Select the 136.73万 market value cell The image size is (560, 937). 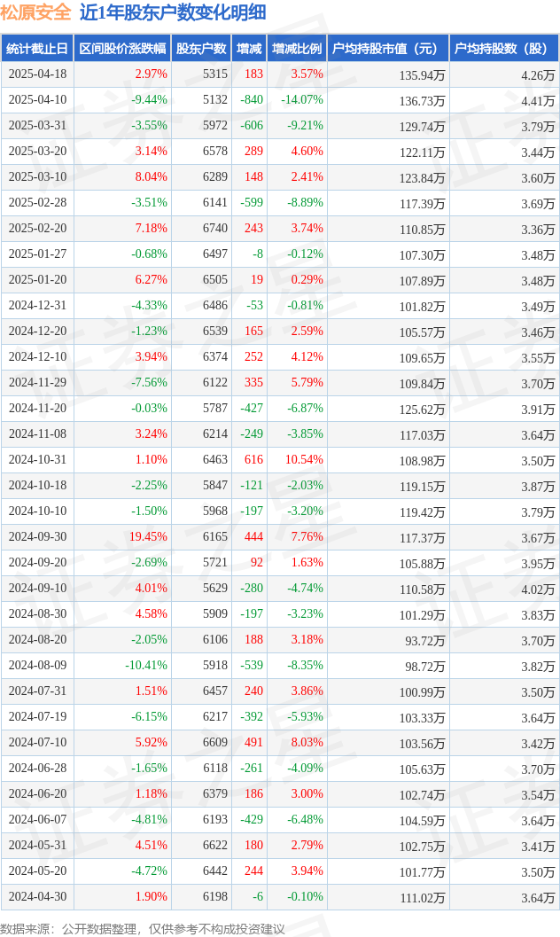(x=422, y=101)
